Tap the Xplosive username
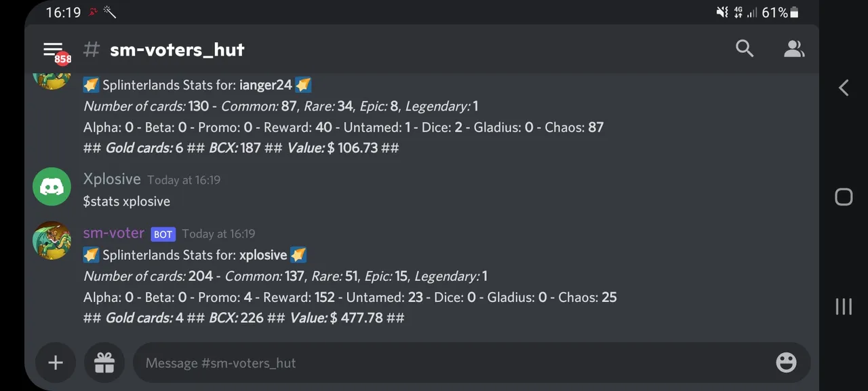The width and height of the screenshot is (868, 391). coord(112,179)
